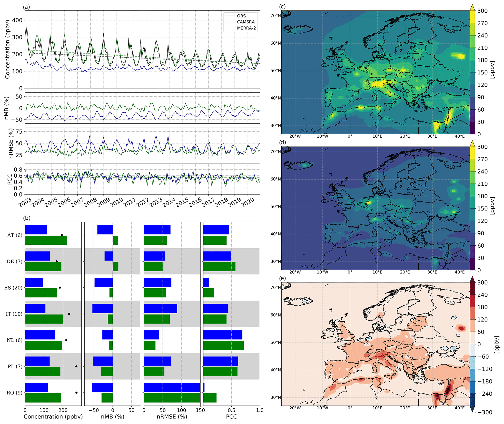This screenshot has width=504, height=424.
Task: Click the nRMSE (%) x-axis title
Action: coord(172,416)
